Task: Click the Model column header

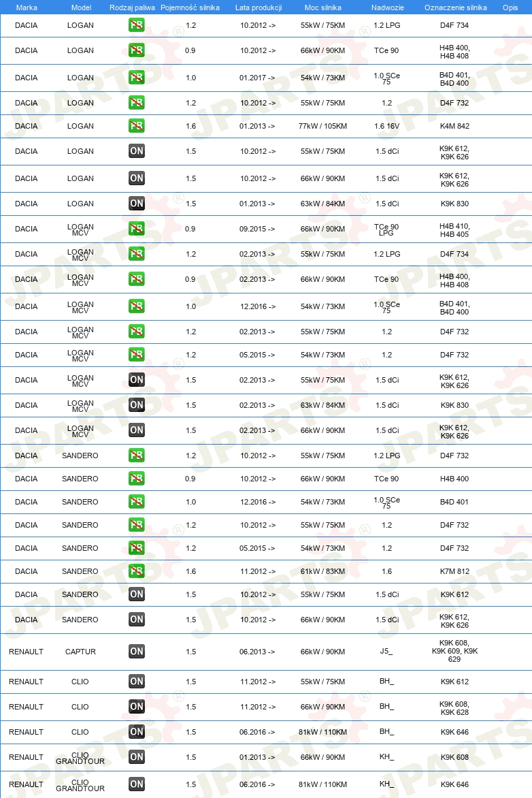Action: click(x=82, y=7)
